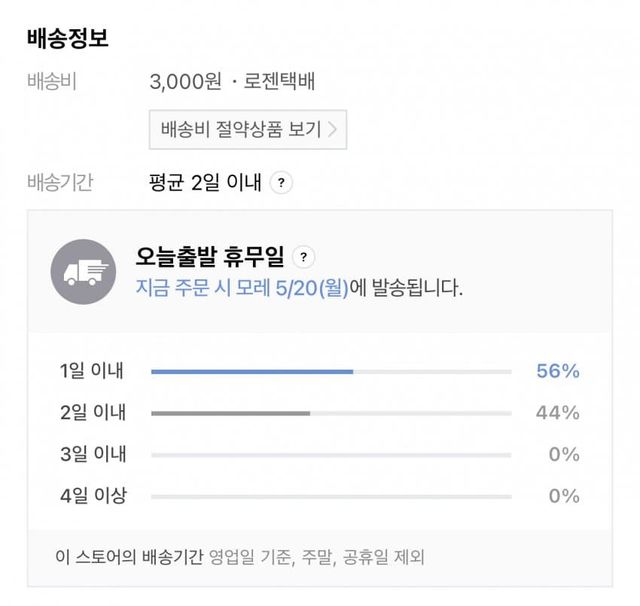Click the blue 지금 주문 시 모레 5/20(월) link
The width and height of the screenshot is (640, 606).
(x=242, y=289)
